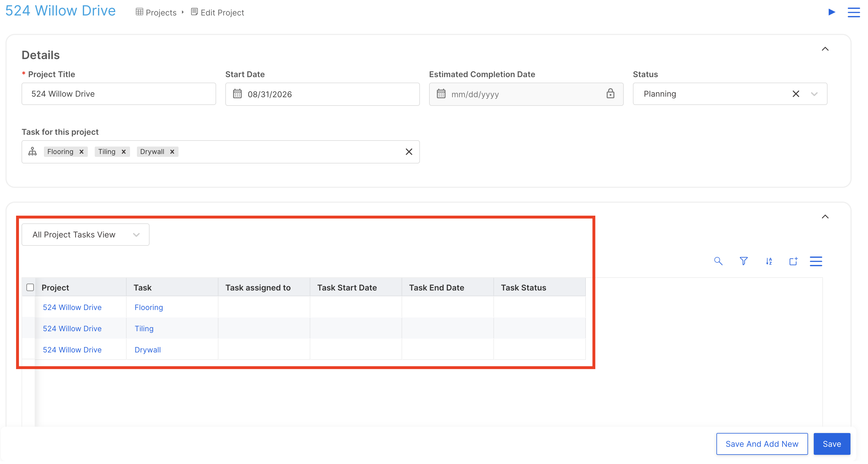Click the 524 Willow Drive page title
The width and height of the screenshot is (868, 464).
(60, 10)
